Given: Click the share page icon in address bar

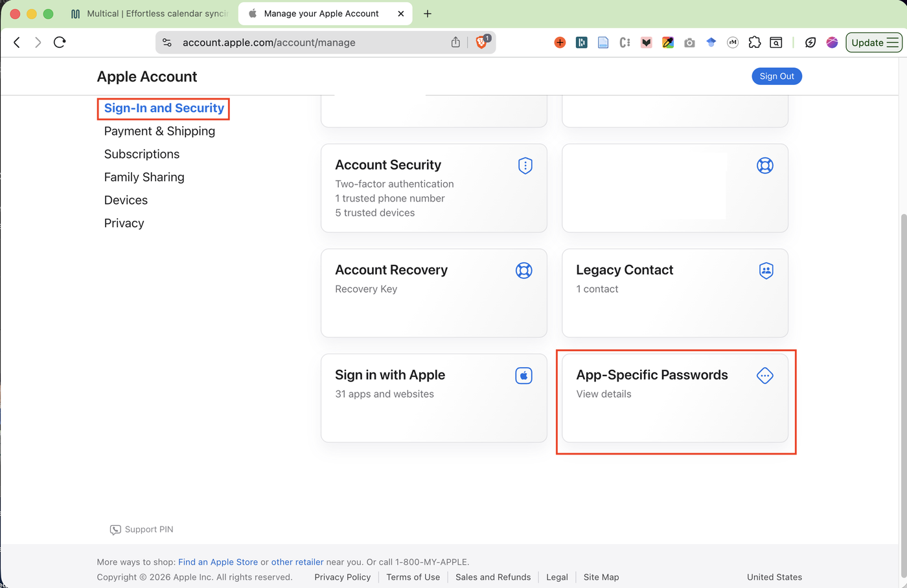Looking at the screenshot, I should 455,42.
